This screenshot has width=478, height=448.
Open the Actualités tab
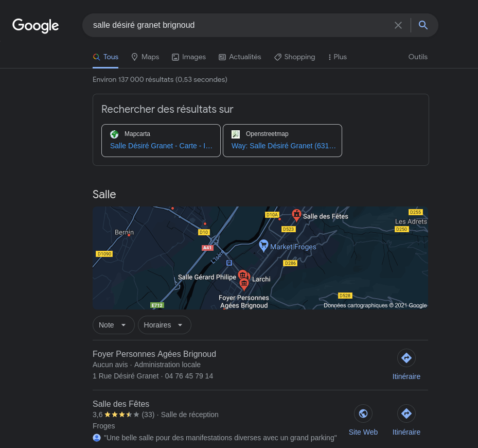240,57
